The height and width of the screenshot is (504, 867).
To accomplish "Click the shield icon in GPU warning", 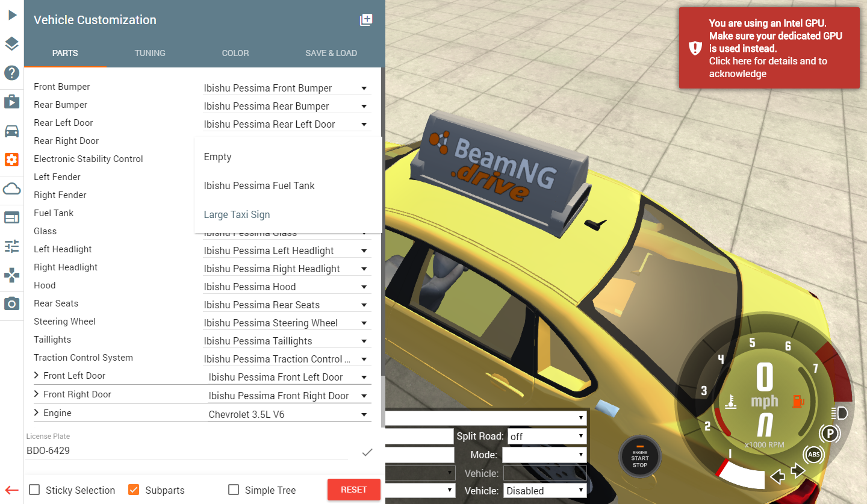I will click(695, 48).
